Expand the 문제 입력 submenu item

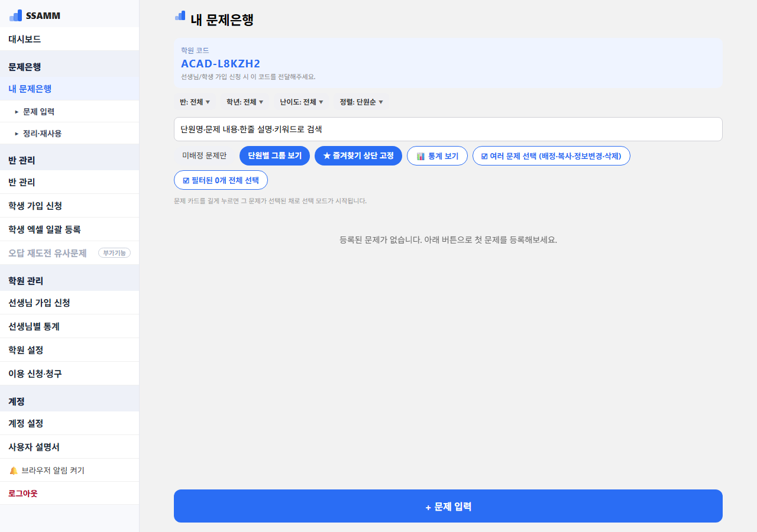tap(69, 111)
